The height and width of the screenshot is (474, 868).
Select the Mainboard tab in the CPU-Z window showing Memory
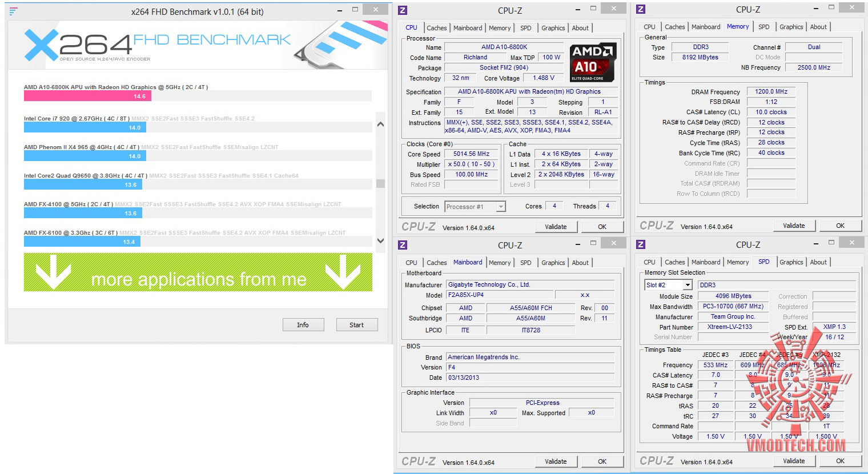coord(706,27)
